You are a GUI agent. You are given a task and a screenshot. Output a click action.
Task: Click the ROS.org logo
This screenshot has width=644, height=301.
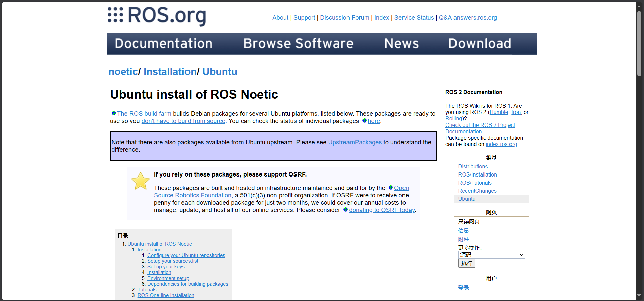coord(157,16)
